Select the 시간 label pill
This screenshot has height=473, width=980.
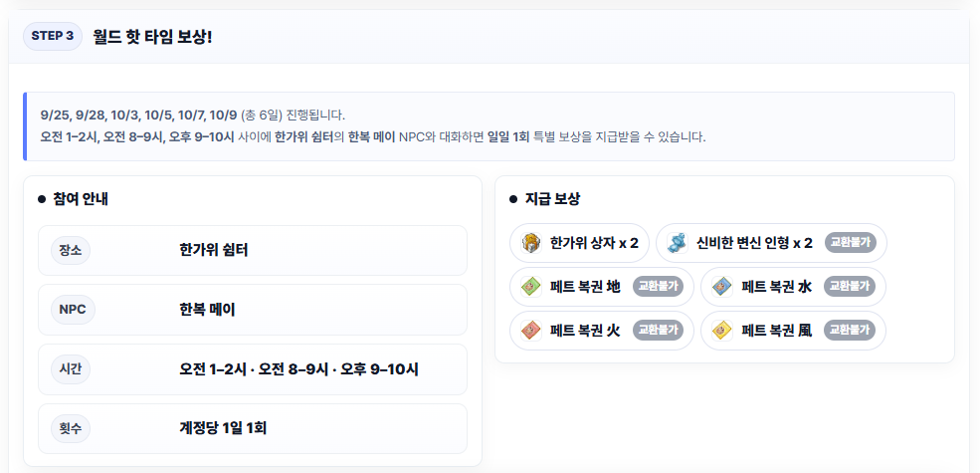(71, 369)
